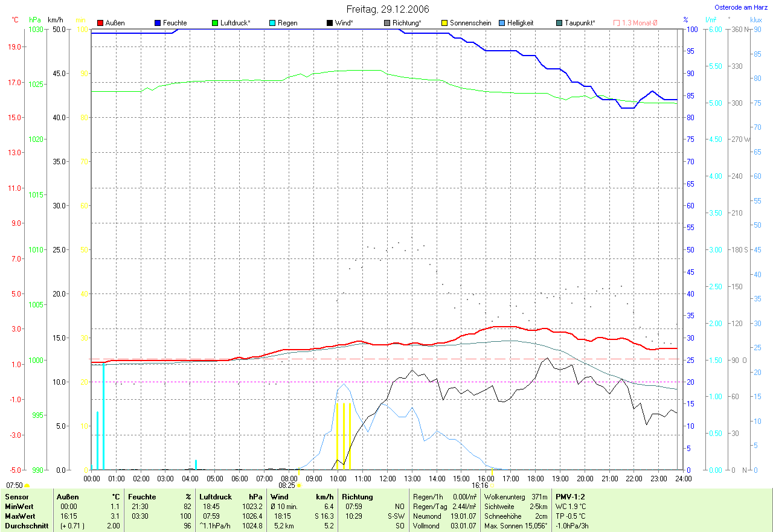The height and width of the screenshot is (532, 773).
Task: Click the black Wind legend square
Action: [329, 23]
